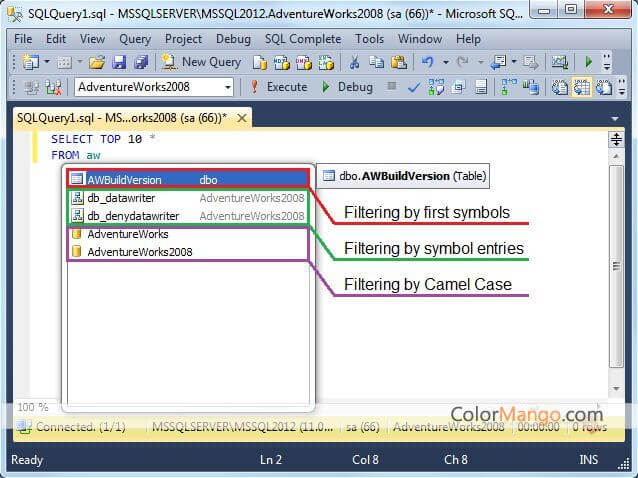
Task: Close the SQLQuery1.sql tab
Action: 242,118
